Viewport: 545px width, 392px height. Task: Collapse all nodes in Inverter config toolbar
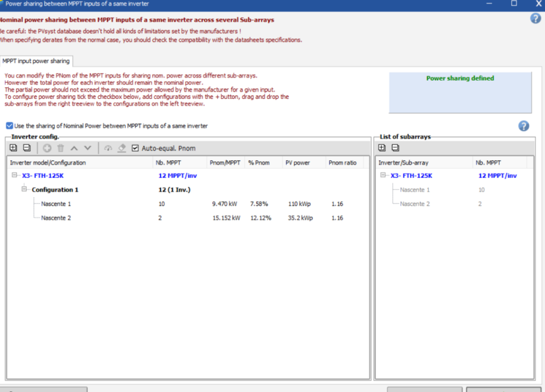coord(26,148)
